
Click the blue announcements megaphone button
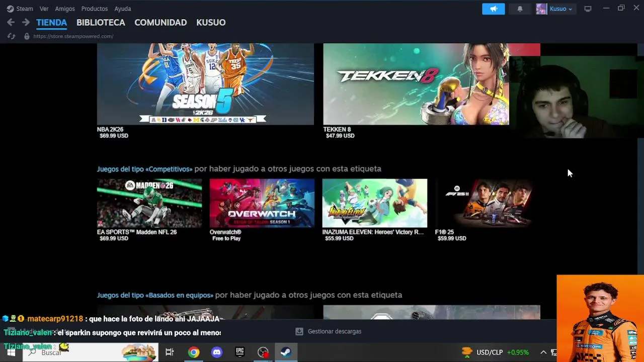click(x=494, y=9)
